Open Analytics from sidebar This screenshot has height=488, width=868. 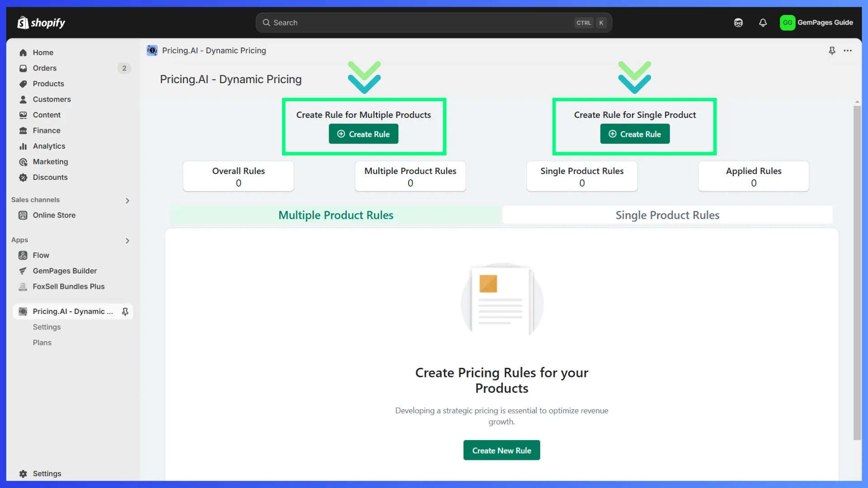49,146
